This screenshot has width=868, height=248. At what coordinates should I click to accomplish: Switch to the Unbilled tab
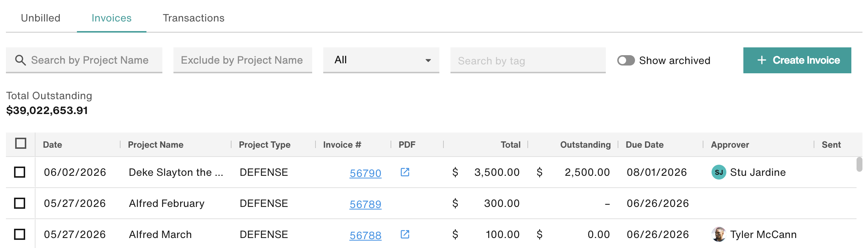[41, 18]
